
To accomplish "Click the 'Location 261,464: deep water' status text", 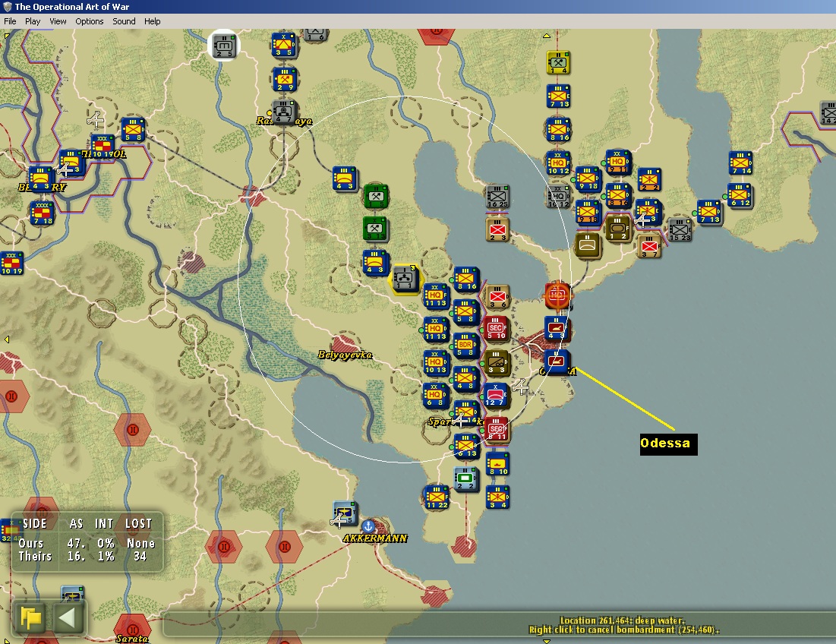I will tap(622, 620).
